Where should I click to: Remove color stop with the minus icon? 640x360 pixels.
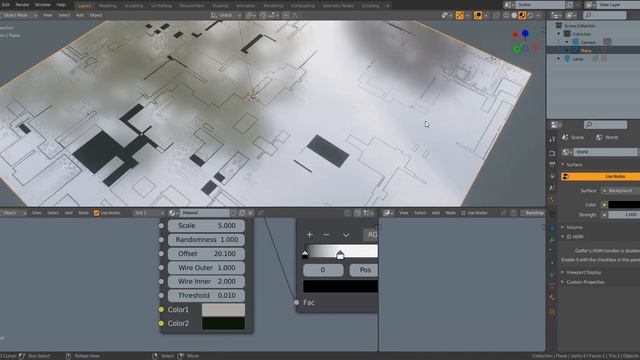pos(326,235)
